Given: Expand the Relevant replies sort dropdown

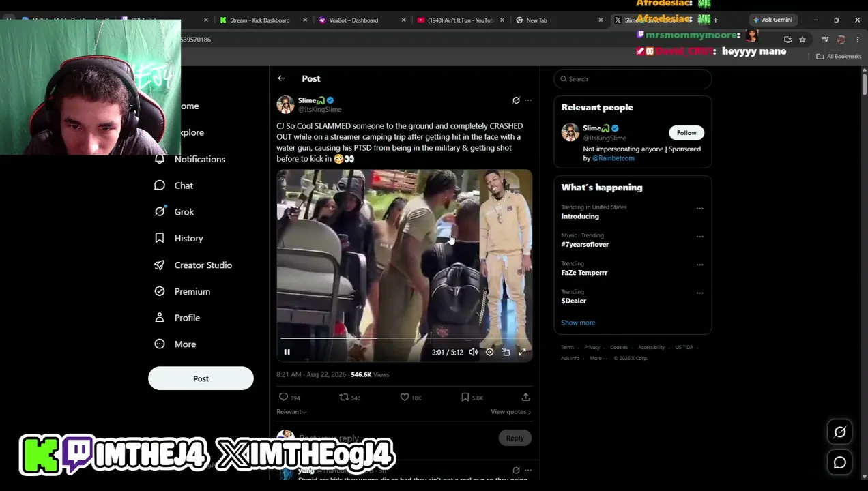Looking at the screenshot, I should [x=291, y=411].
